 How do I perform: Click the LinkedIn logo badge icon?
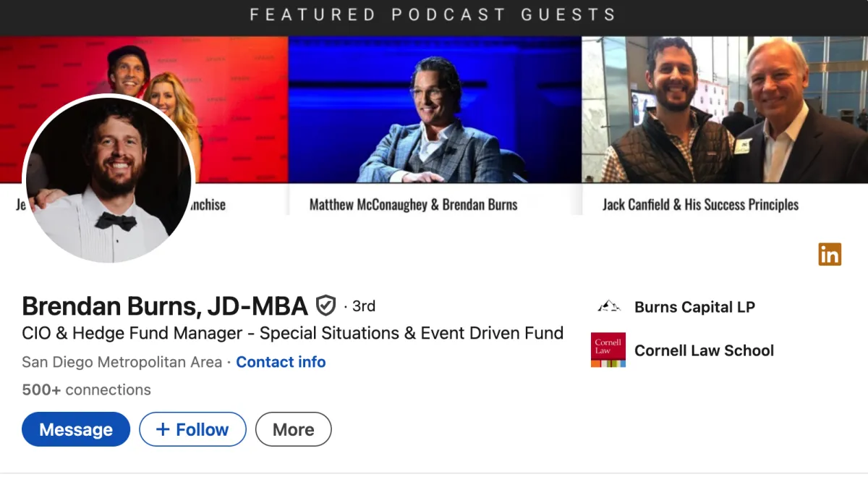coord(830,254)
